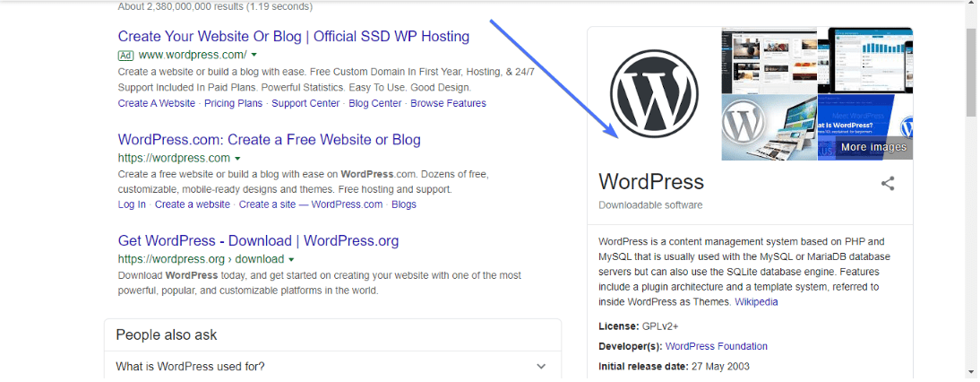Follow the 'Browse Features' sitelink

point(448,103)
